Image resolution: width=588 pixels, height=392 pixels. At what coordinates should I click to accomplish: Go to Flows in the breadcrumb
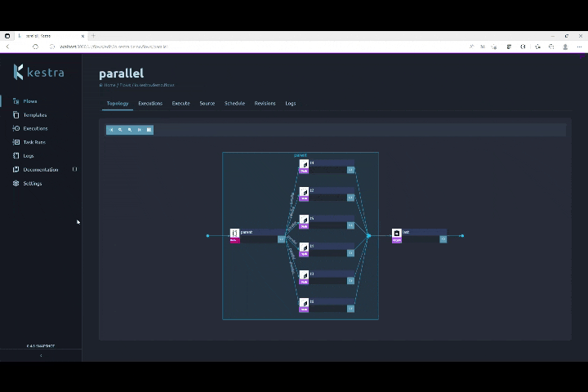point(125,85)
